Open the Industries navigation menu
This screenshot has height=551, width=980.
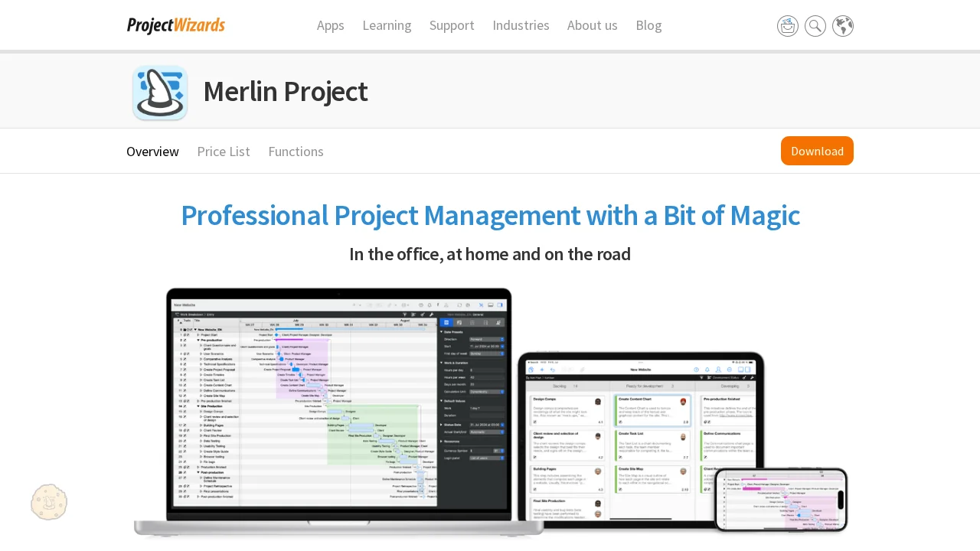521,24
